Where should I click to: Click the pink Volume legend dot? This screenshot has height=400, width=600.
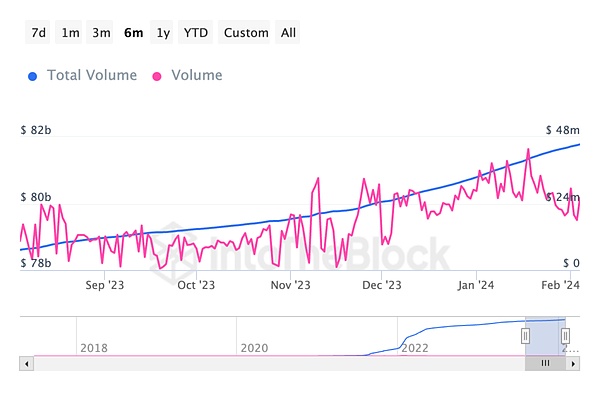(x=158, y=76)
